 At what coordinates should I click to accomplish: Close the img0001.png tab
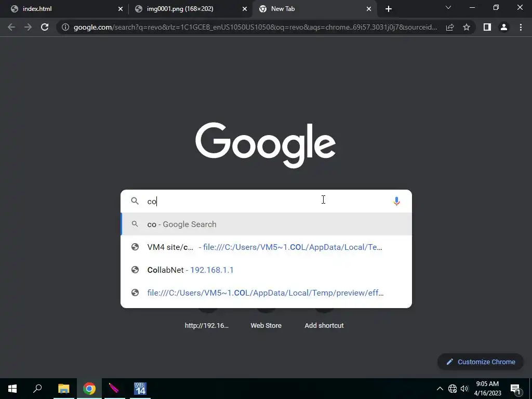coord(245,9)
